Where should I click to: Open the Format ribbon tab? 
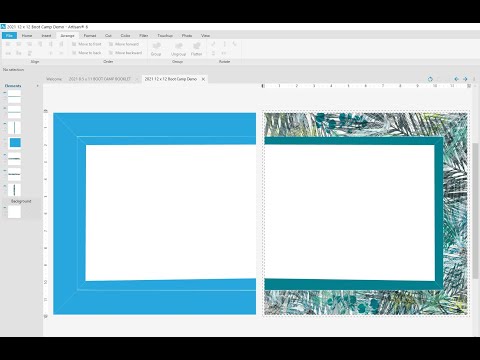point(90,35)
